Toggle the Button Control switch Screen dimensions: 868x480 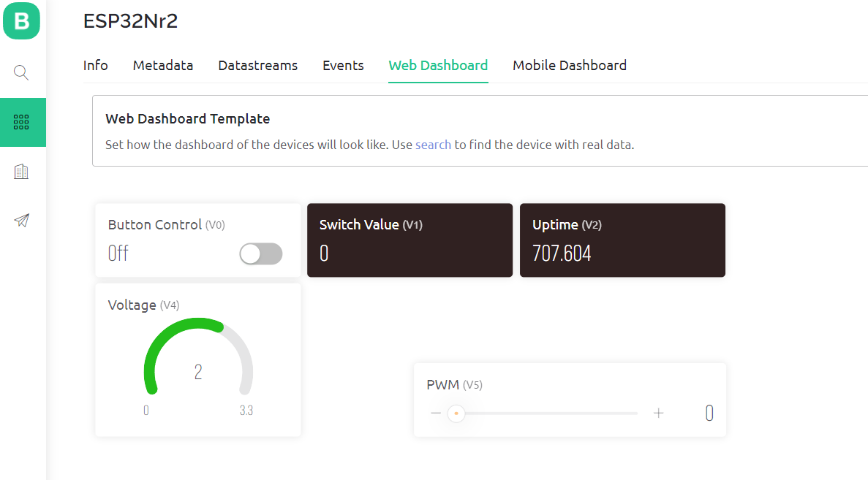pyautogui.click(x=261, y=254)
